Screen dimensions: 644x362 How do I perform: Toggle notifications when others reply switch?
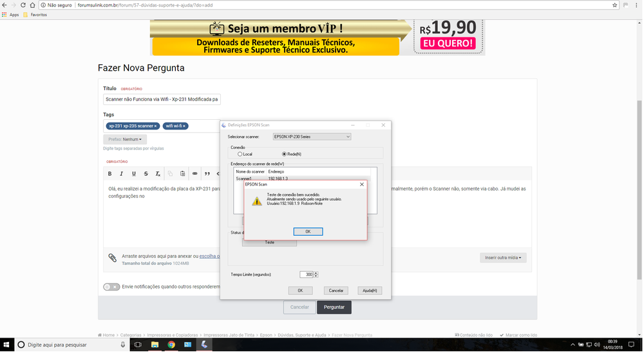[x=111, y=287]
